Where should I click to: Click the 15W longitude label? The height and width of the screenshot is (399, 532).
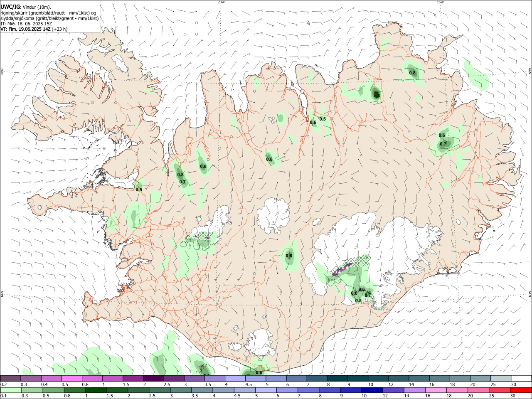(x=440, y=2)
